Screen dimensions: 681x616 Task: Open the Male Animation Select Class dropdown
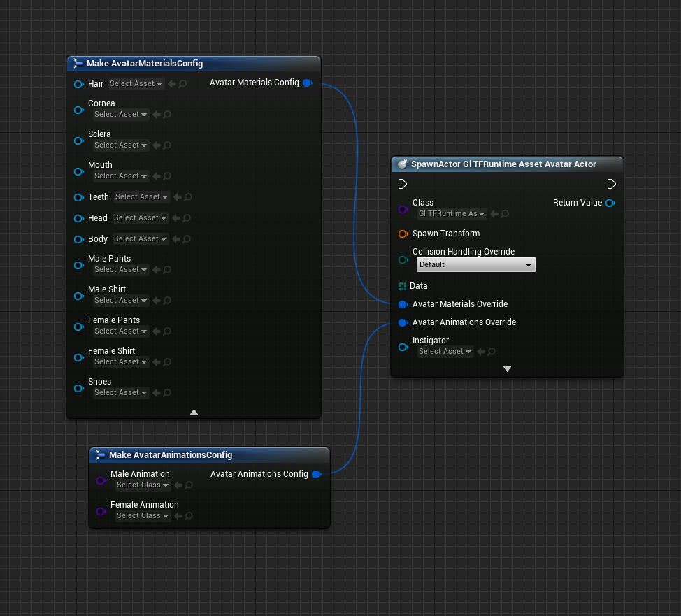[143, 485]
